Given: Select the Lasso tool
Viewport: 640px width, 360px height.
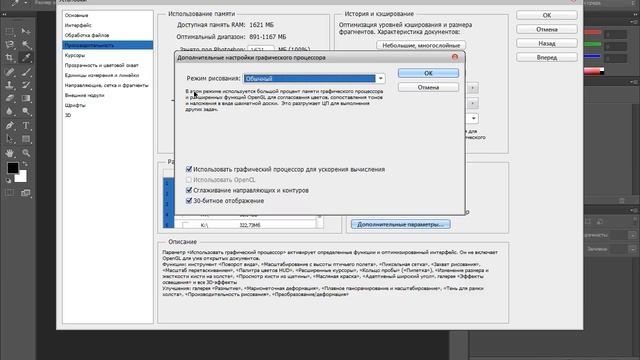Looking at the screenshot, I should (9, 44).
